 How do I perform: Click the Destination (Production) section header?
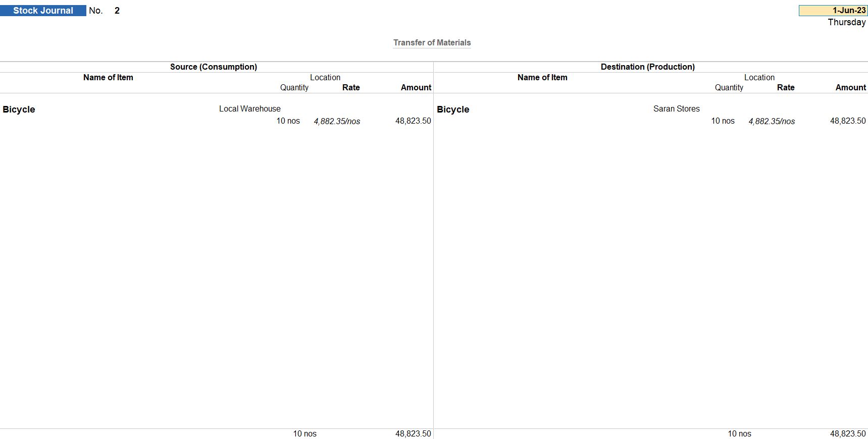point(648,67)
